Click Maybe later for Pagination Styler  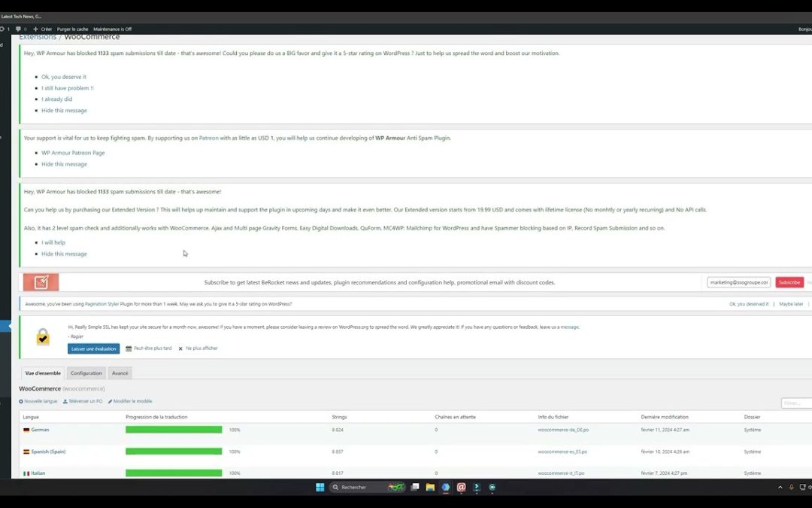click(x=791, y=304)
